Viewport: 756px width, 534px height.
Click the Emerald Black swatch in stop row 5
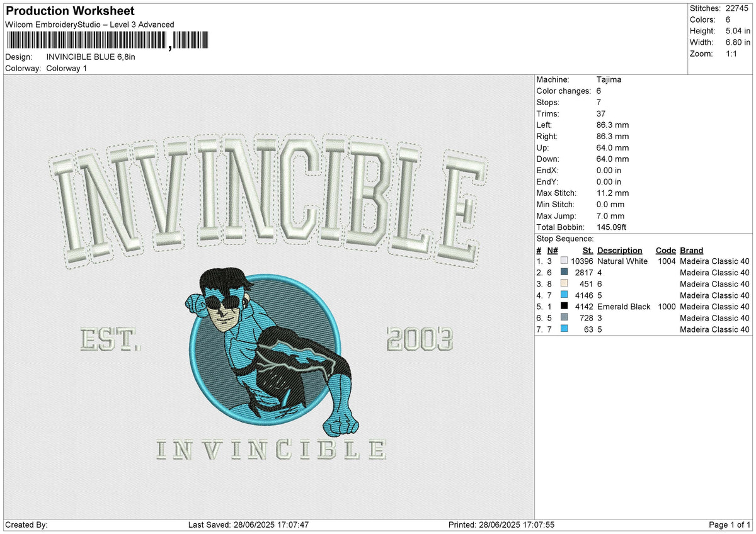(x=564, y=307)
